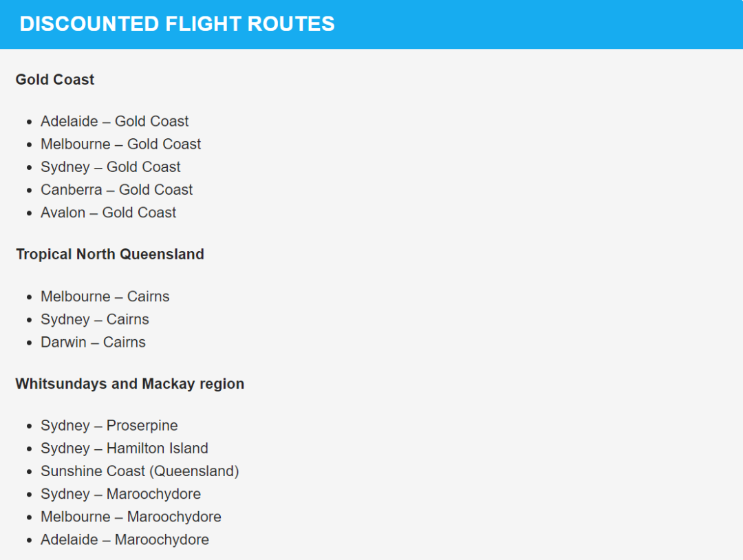
Task: Click the Adelaide – Maroochydore route
Action: pyautogui.click(x=125, y=539)
